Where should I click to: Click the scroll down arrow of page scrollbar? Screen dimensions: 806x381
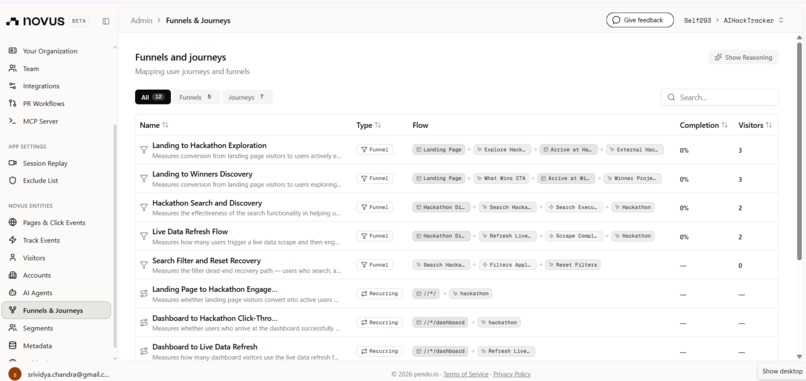799,356
